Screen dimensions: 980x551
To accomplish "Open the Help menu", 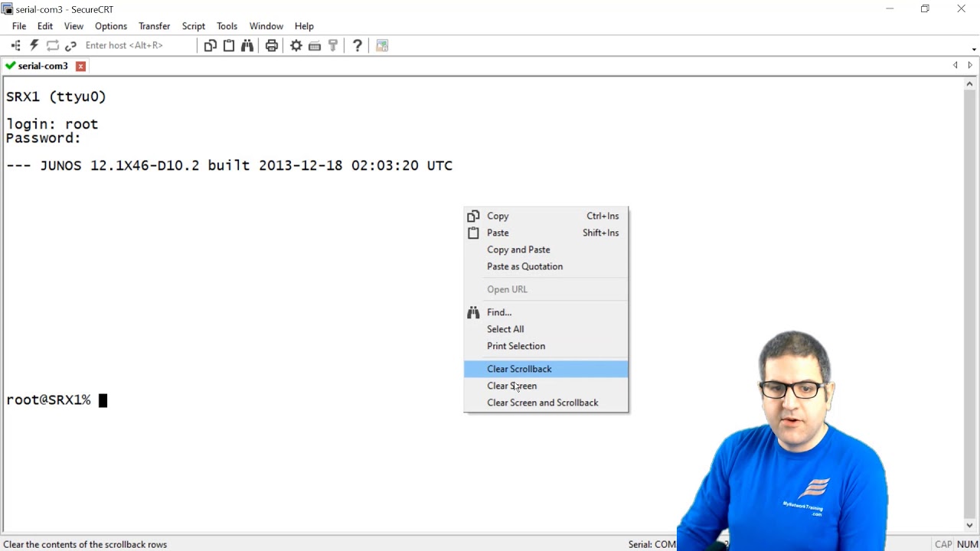I will pyautogui.click(x=304, y=26).
